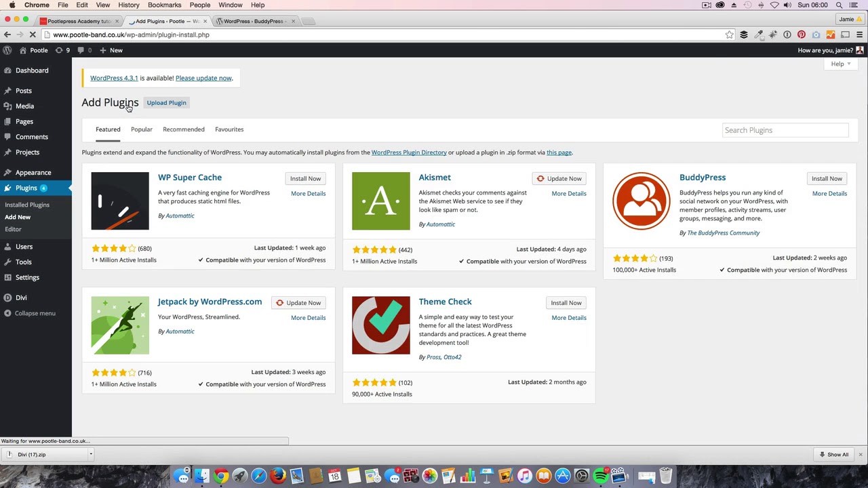The height and width of the screenshot is (488, 868).
Task: Open Dashboard in the WordPress sidebar
Action: (32, 70)
